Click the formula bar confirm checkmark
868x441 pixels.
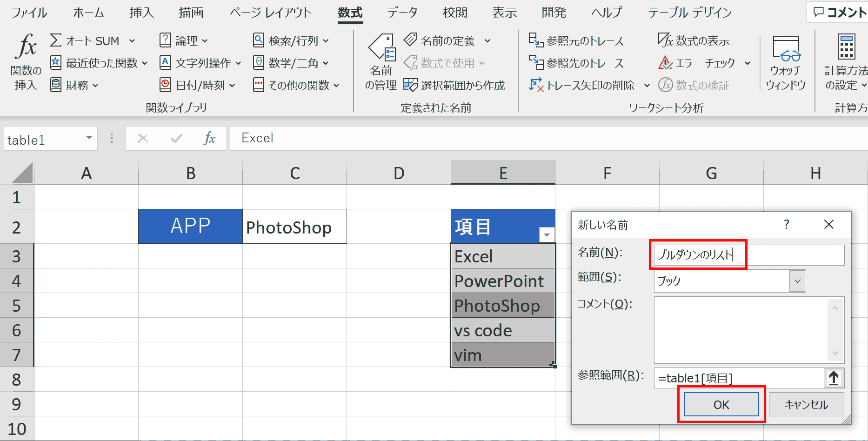point(176,139)
